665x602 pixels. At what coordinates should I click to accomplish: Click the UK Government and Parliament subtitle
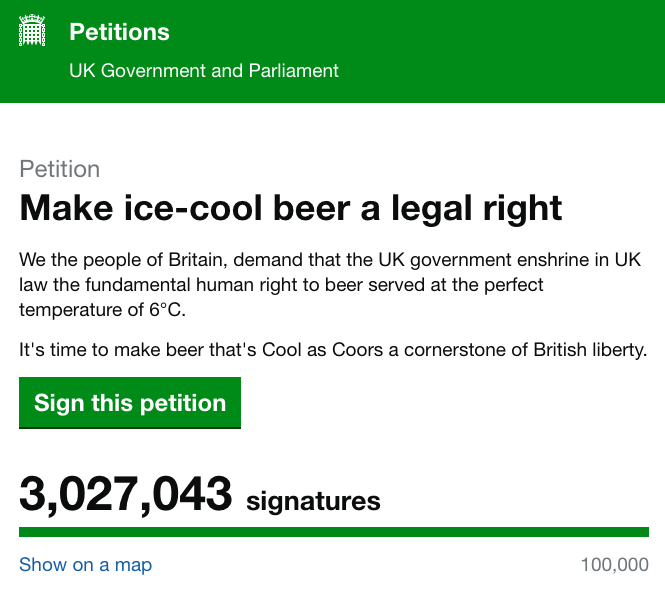(x=204, y=70)
